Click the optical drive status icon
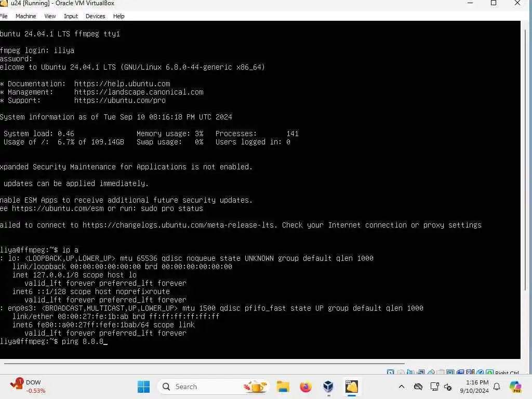Screen dimensions: 532x399 coord(401,372)
